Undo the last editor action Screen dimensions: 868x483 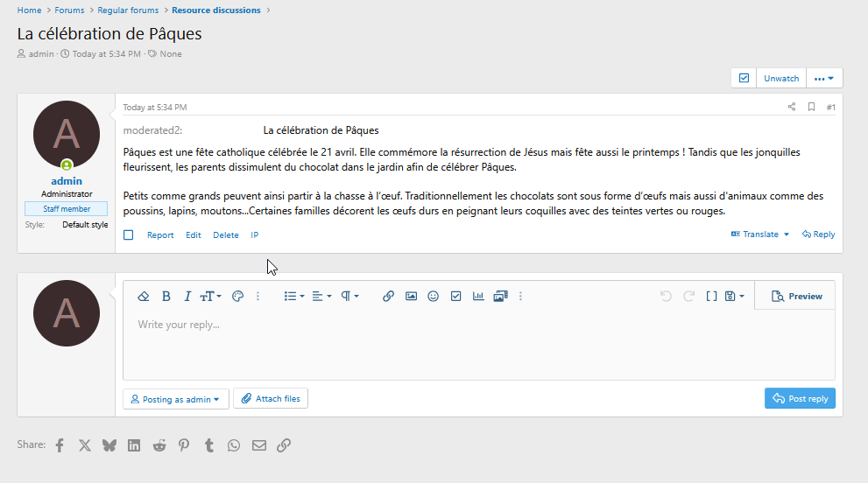coord(666,297)
